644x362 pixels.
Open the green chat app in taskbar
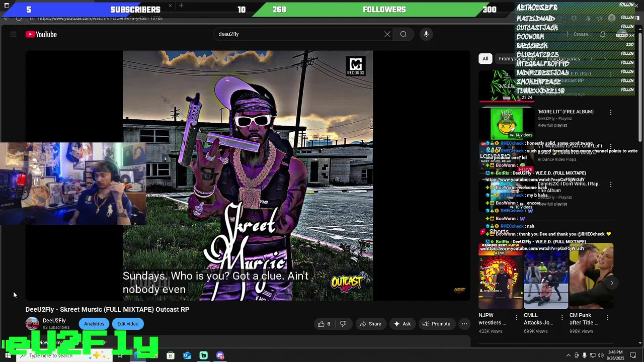[204, 355]
